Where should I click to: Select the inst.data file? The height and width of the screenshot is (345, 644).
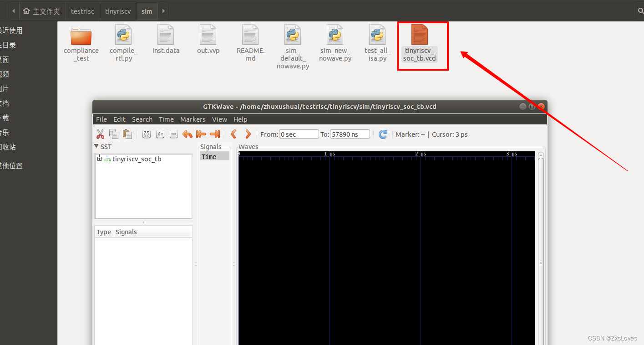click(166, 40)
